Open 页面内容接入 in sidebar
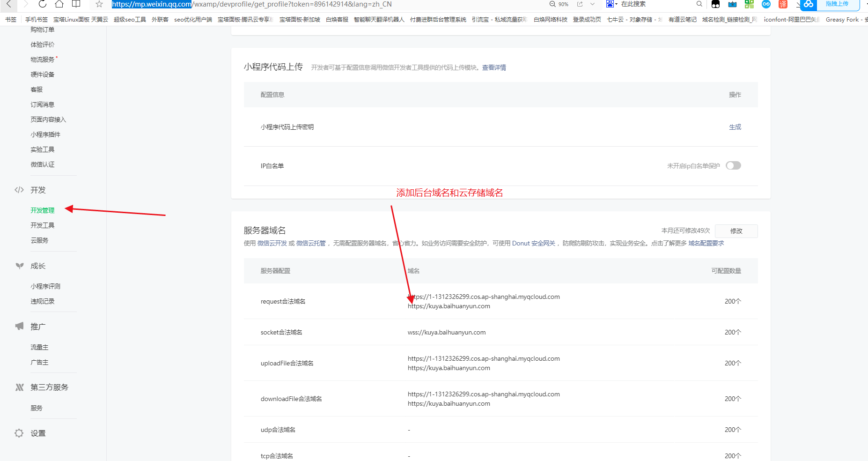Viewport: 868px width, 461px height. pyautogui.click(x=48, y=119)
